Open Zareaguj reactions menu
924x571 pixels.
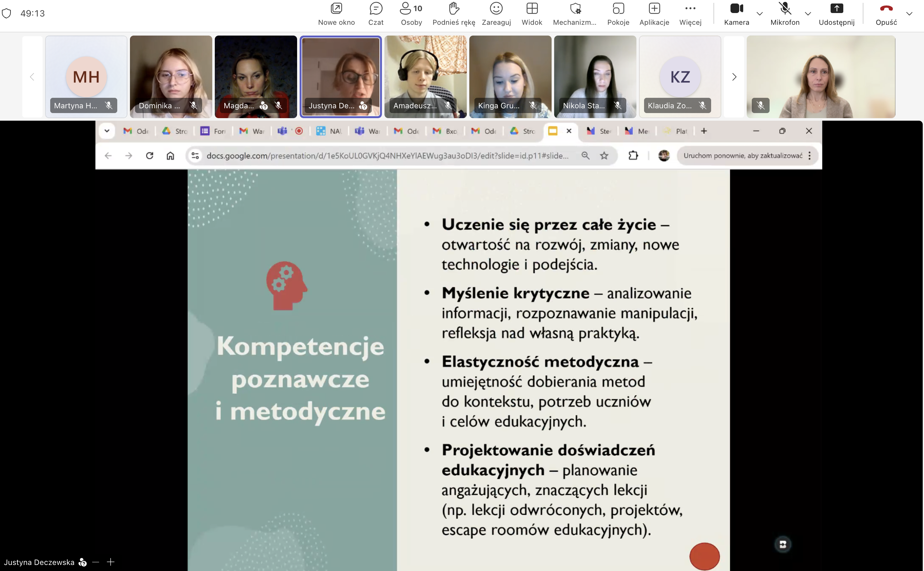[x=496, y=14]
